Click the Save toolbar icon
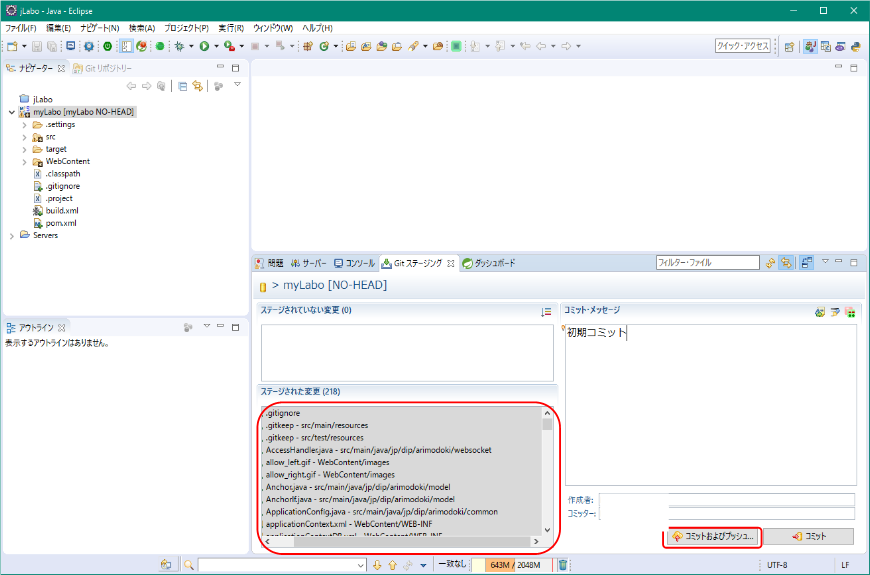 [x=37, y=47]
